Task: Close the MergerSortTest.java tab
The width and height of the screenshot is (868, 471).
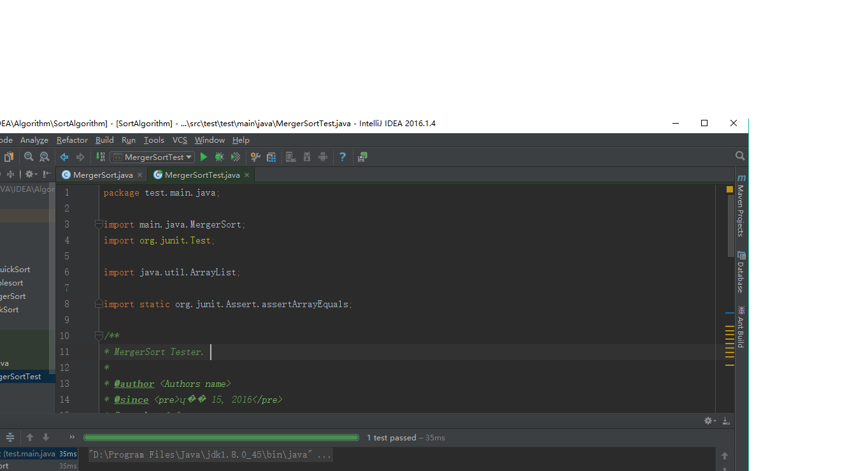Action: coord(247,175)
